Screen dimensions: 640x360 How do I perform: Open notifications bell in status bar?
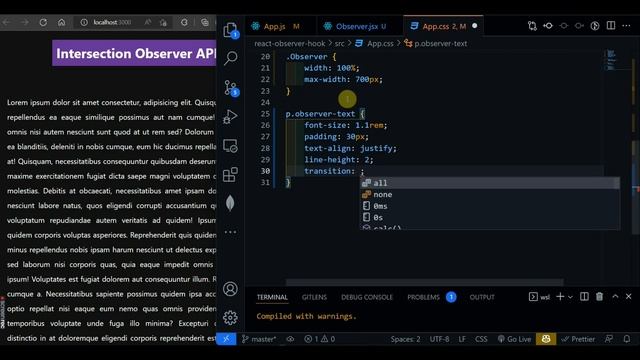(627, 339)
